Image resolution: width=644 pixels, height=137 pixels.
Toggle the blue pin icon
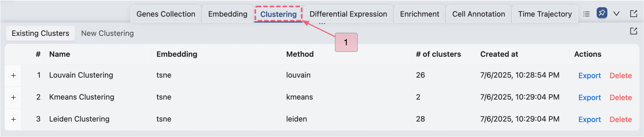(602, 13)
